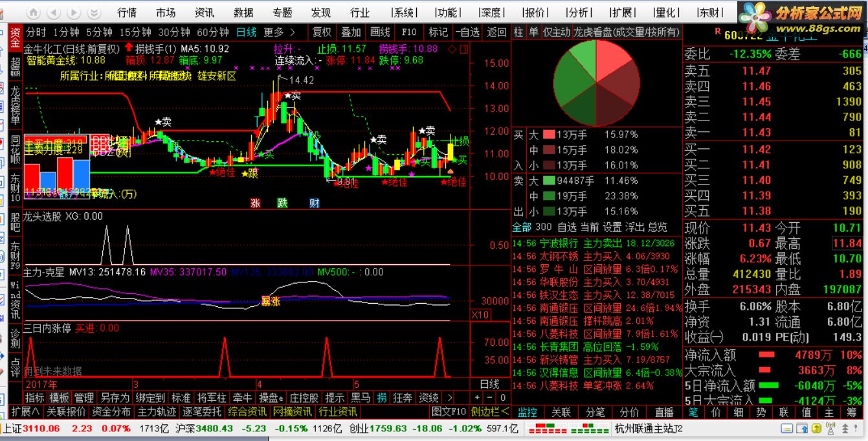
Task: Toggle 仅主动 filter option
Action: [x=557, y=32]
